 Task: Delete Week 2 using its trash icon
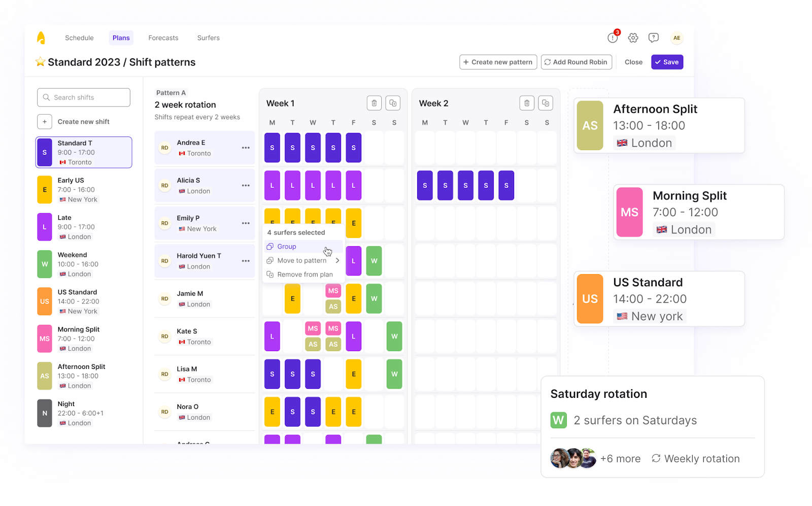coord(527,103)
